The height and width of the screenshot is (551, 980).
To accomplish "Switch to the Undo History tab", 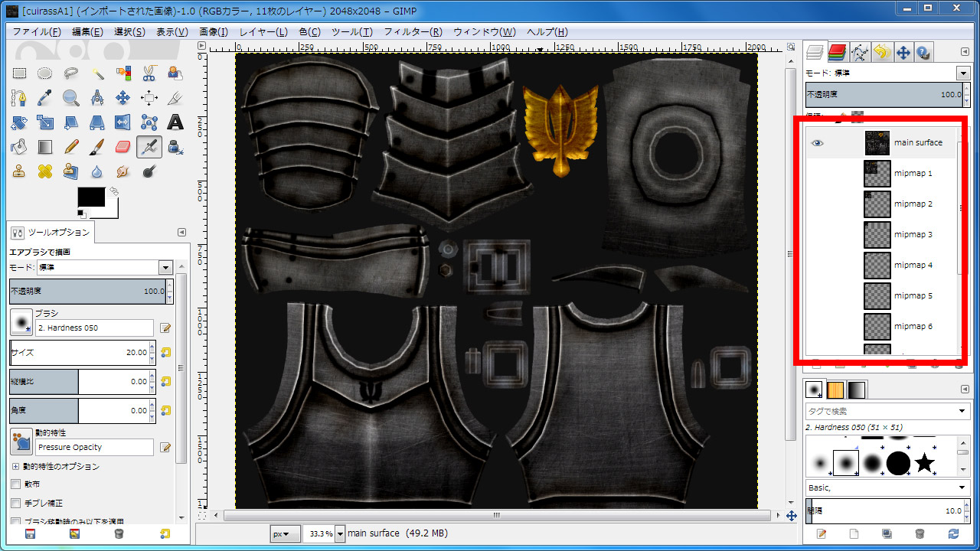I will tap(881, 52).
